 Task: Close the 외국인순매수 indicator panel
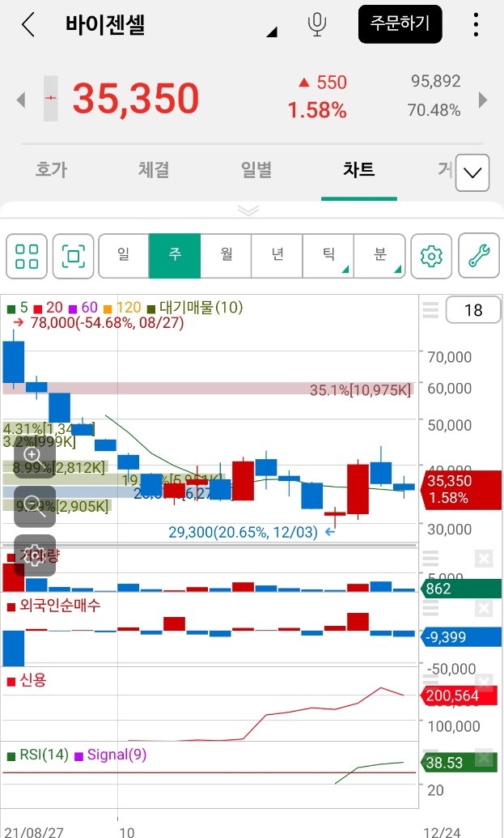tap(484, 608)
